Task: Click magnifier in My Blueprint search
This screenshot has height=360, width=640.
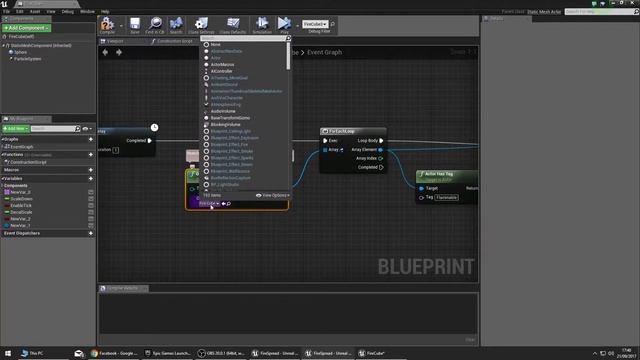Action: tap(78, 129)
